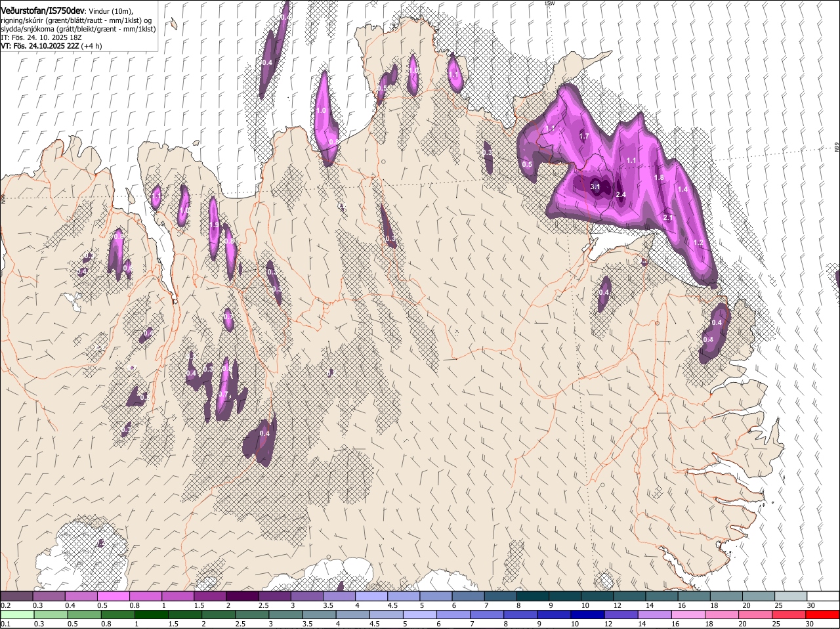Pick the lavender 4–4.5 swatch in top legend bar

372,596
